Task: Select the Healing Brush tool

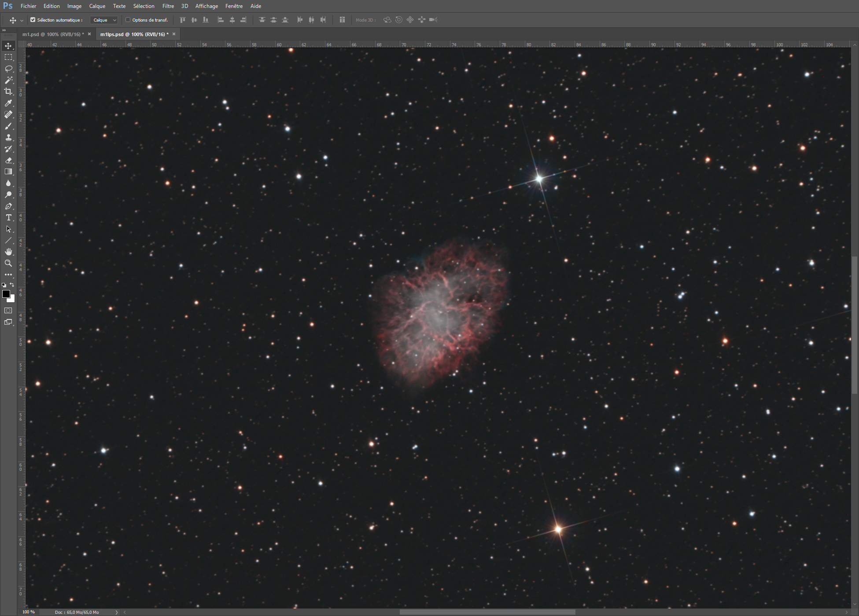Action: pos(8,114)
